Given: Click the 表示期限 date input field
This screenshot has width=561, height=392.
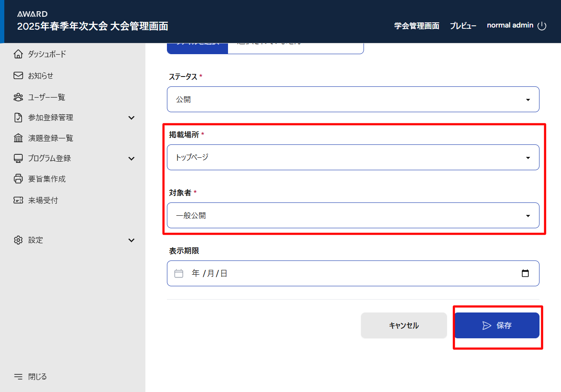Looking at the screenshot, I should (344, 273).
